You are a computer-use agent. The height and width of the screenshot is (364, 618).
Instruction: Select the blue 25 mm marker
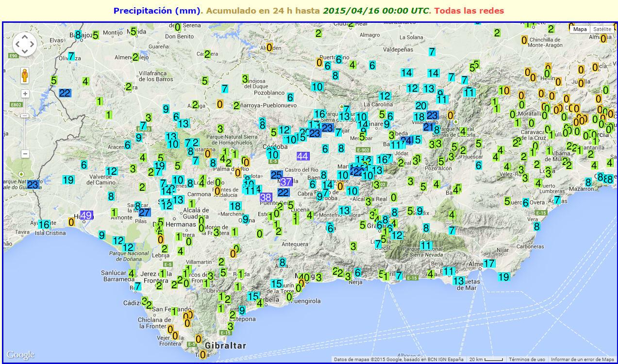click(276, 175)
